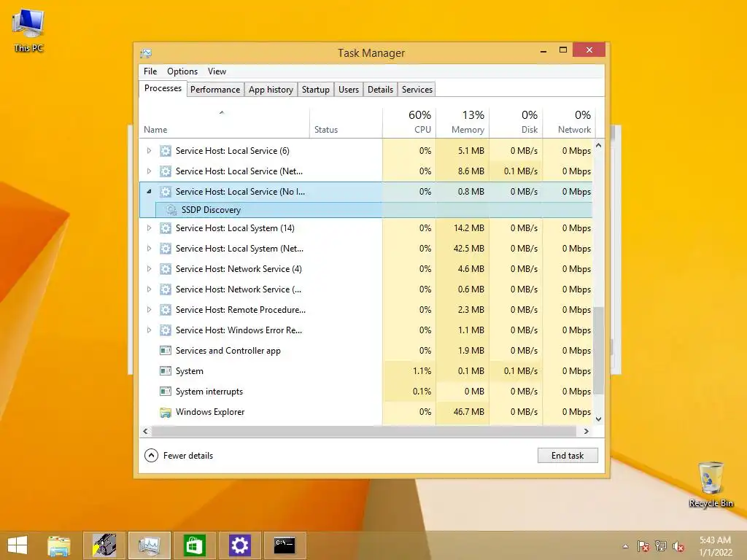Click gear icon of Service Host: Network Service (...

pyautogui.click(x=166, y=289)
